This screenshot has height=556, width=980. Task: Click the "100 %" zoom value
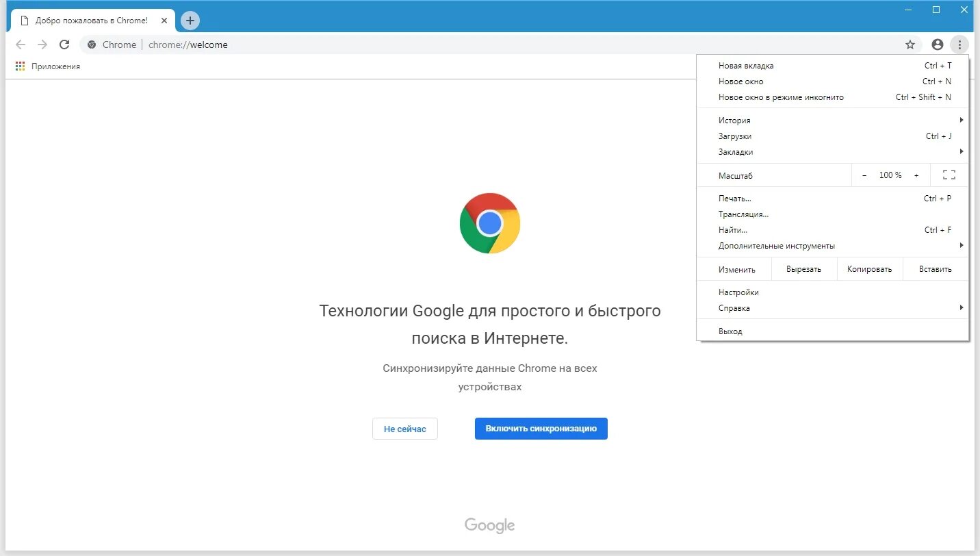click(890, 175)
